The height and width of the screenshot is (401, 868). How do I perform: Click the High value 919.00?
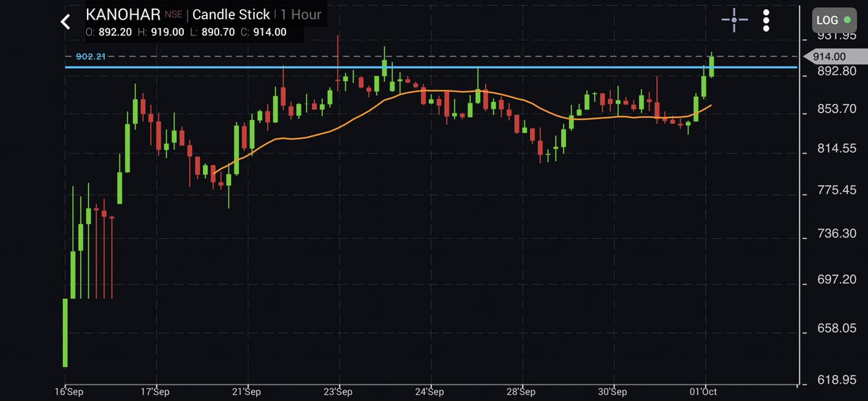[167, 32]
